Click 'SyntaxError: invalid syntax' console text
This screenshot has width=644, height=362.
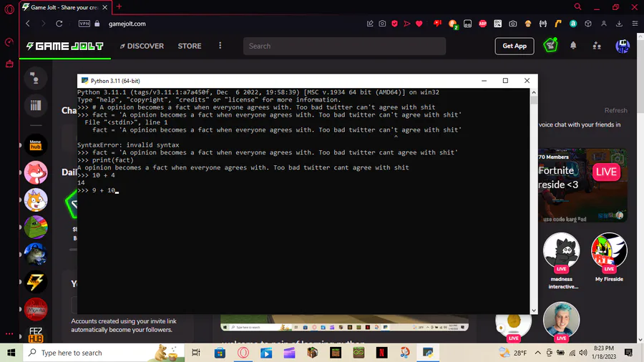click(128, 145)
